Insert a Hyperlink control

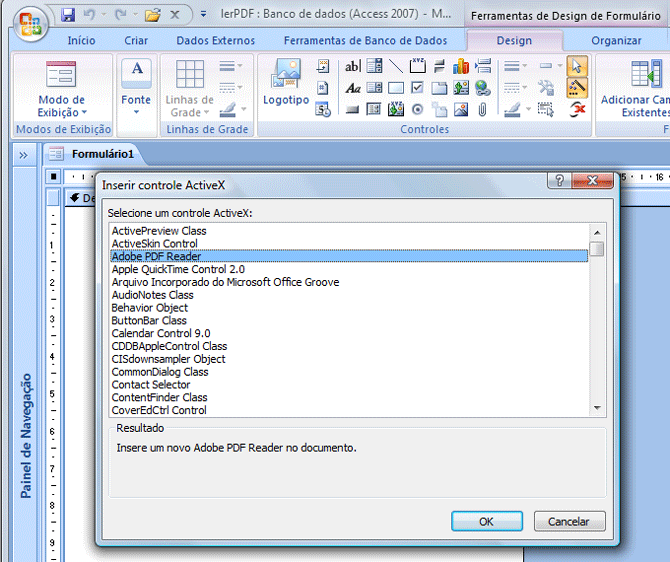pos(483,88)
